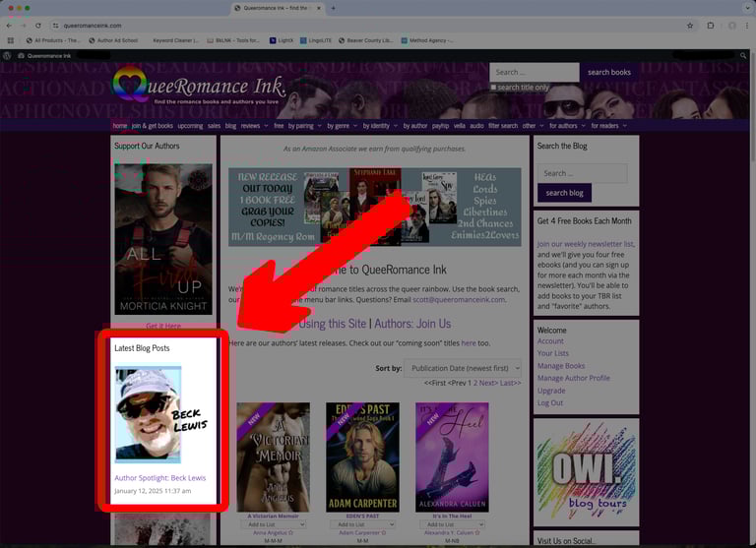
Task: Click the admin bar search magnifier
Action: click(743, 56)
